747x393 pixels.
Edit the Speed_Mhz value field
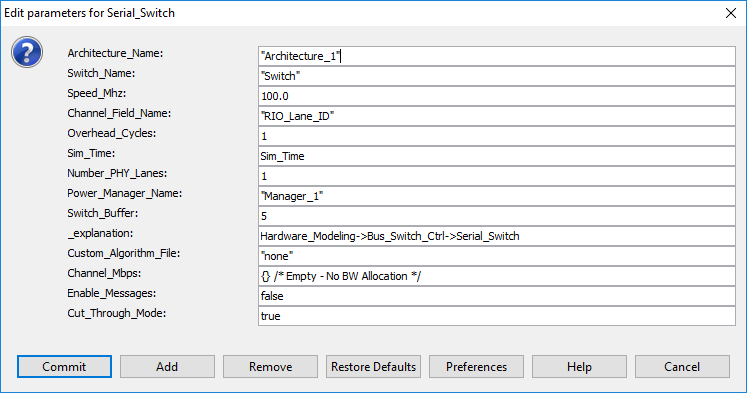click(497, 96)
